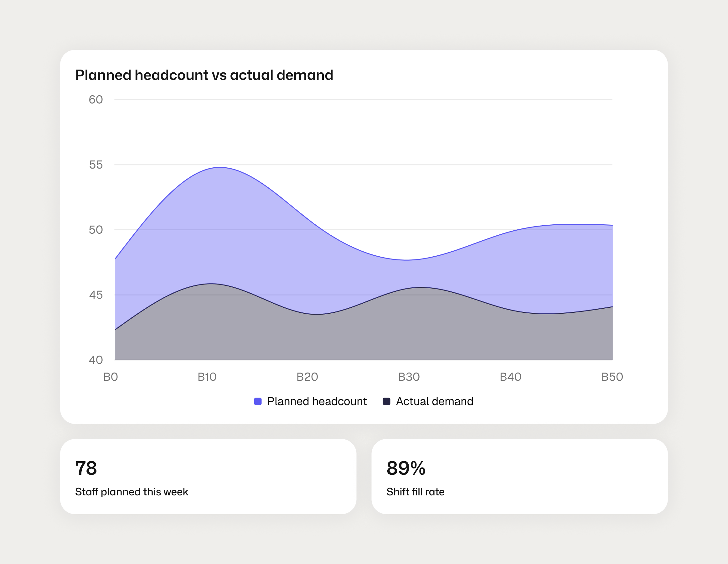Click the Planned headcount legend color swatch

[258, 401]
